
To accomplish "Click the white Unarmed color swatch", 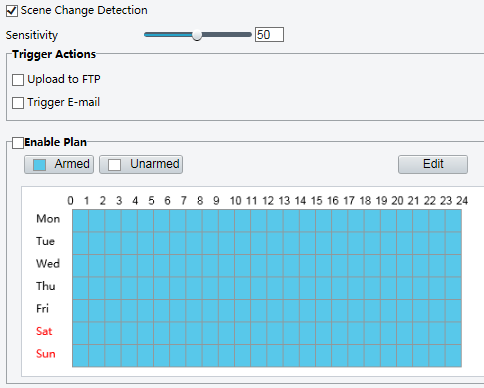I will tap(114, 165).
